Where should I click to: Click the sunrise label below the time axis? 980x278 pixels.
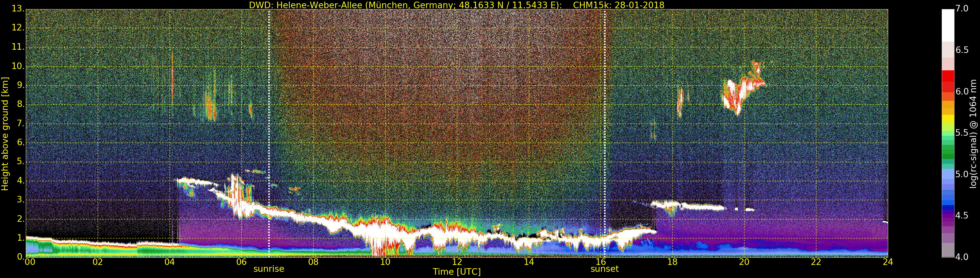point(269,269)
